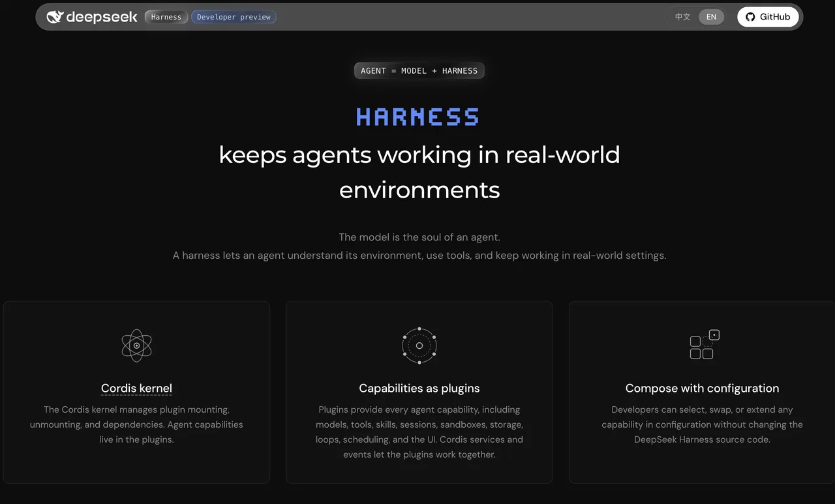Click the deepseek wordmark text in header

click(102, 17)
